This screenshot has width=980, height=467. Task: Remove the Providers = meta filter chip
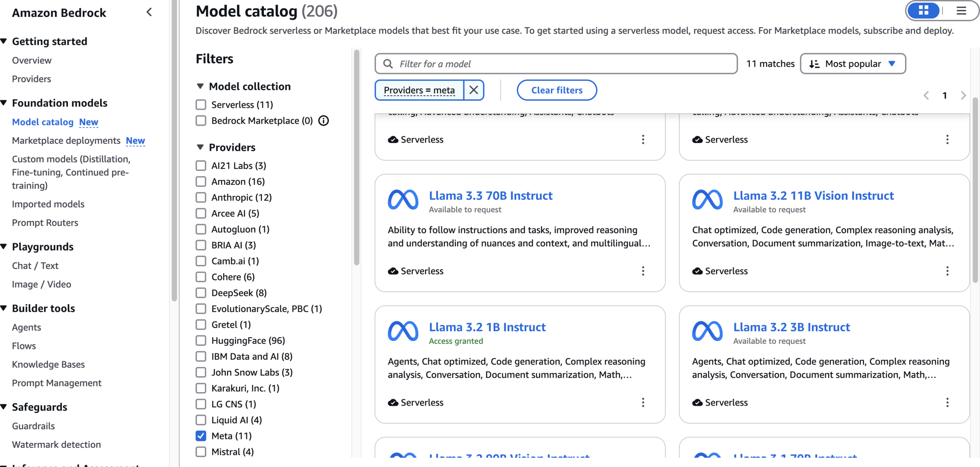point(474,90)
